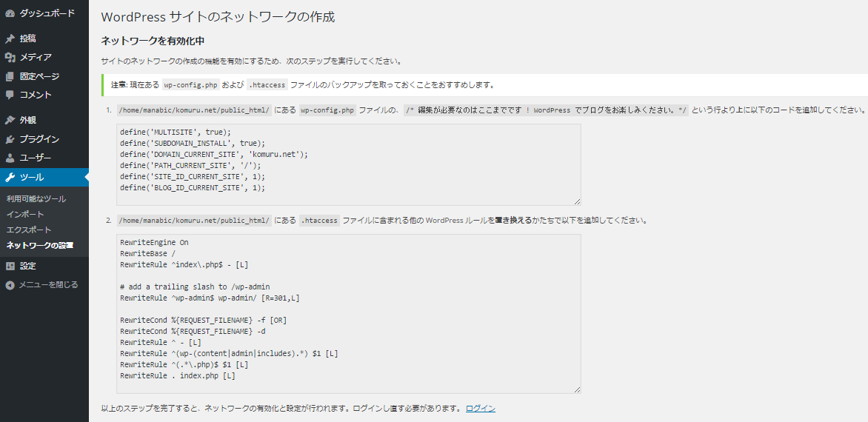Click the ネットワークを有効化中 heading
The width and height of the screenshot is (868, 422).
[x=153, y=41]
